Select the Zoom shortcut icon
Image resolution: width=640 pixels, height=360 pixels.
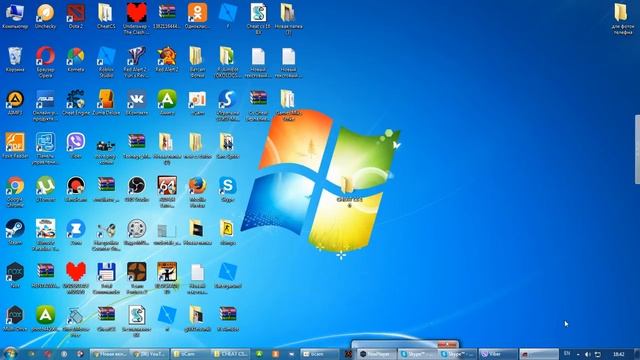click(76, 233)
